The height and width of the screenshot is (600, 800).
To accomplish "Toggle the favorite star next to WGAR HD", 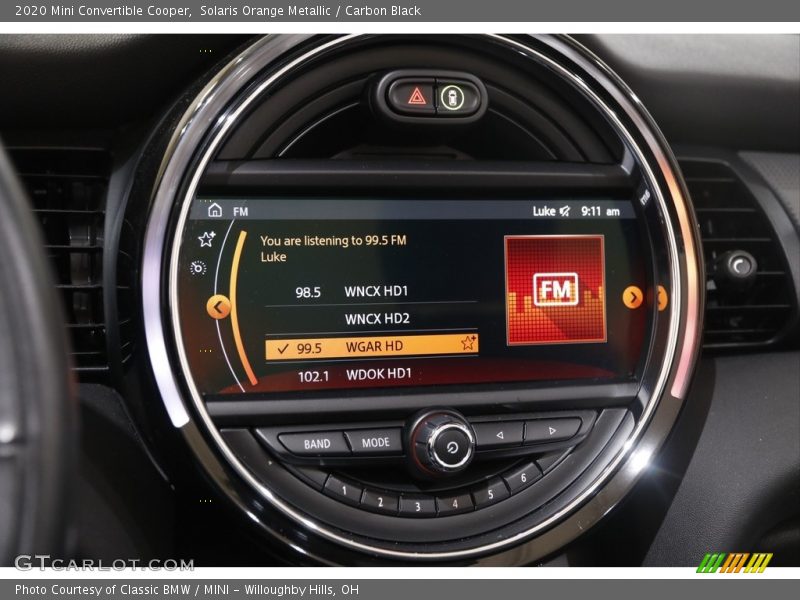I will (x=467, y=342).
